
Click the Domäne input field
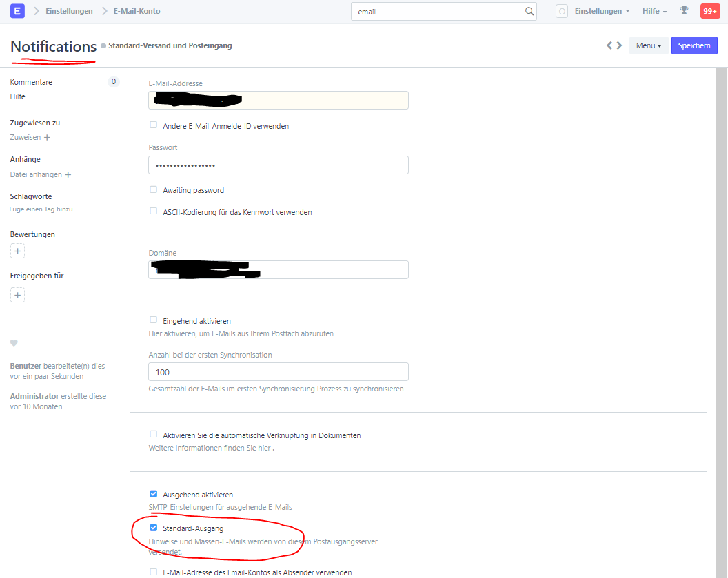click(x=279, y=269)
